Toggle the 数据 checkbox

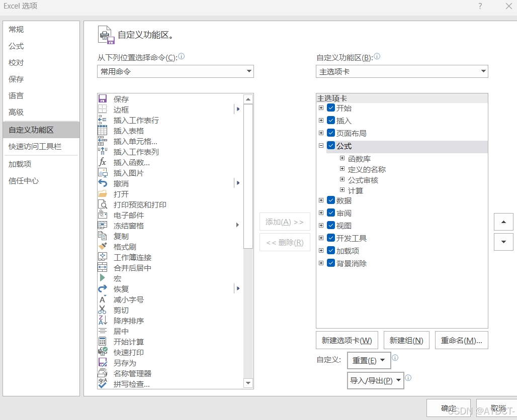coord(331,200)
